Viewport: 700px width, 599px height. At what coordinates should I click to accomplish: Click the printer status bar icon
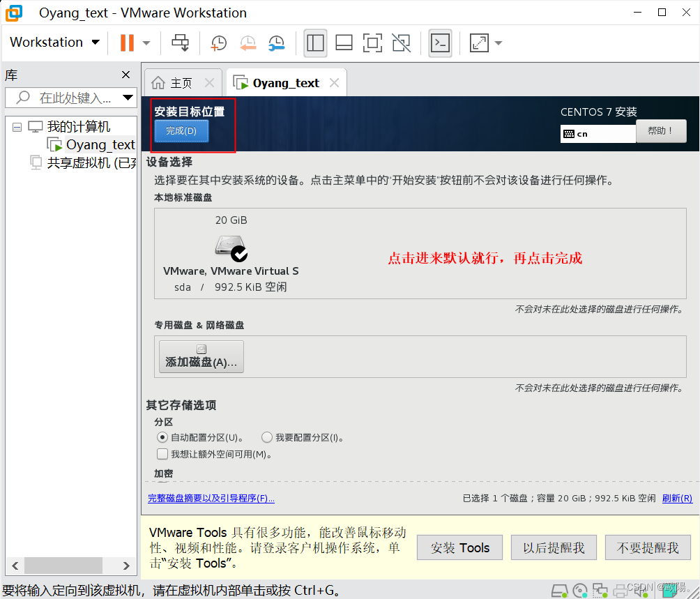(x=621, y=591)
